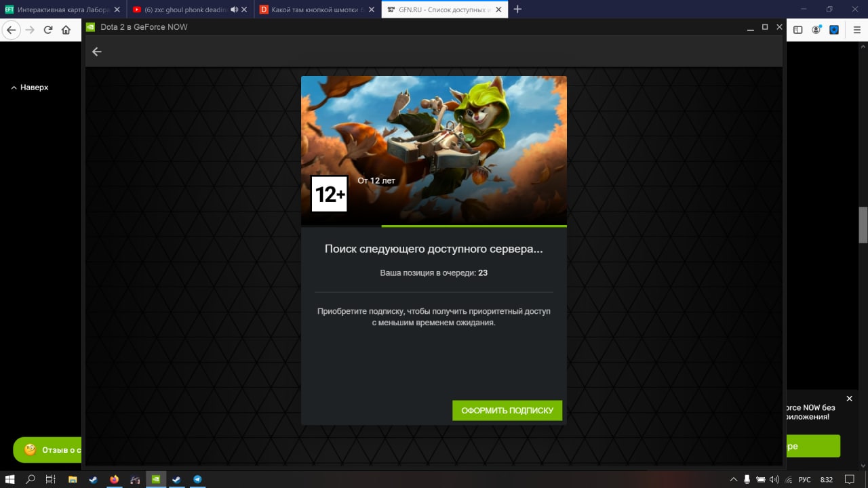This screenshot has width=868, height=488.
Task: Click the green queue progress bar
Action: (474, 226)
